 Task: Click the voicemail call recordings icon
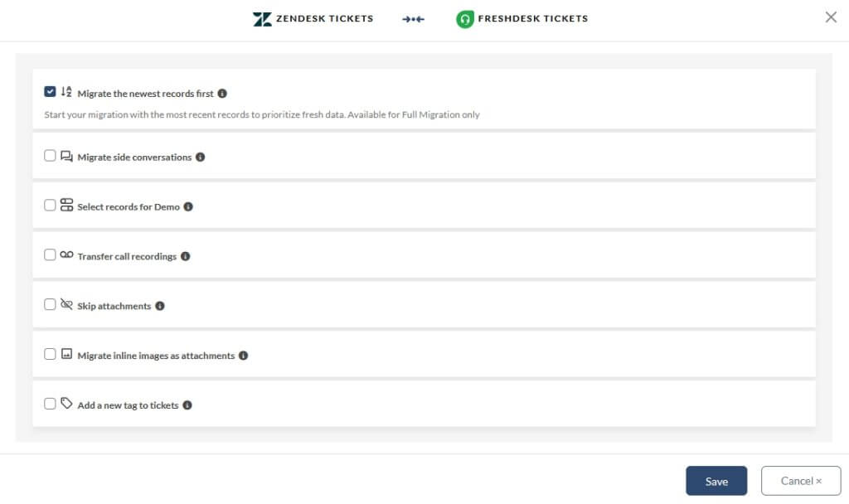[66, 254]
